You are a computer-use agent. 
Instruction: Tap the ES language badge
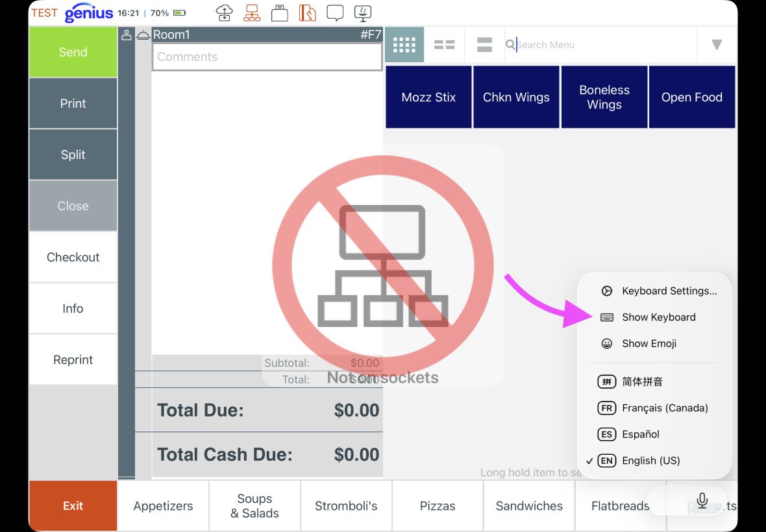coord(607,435)
